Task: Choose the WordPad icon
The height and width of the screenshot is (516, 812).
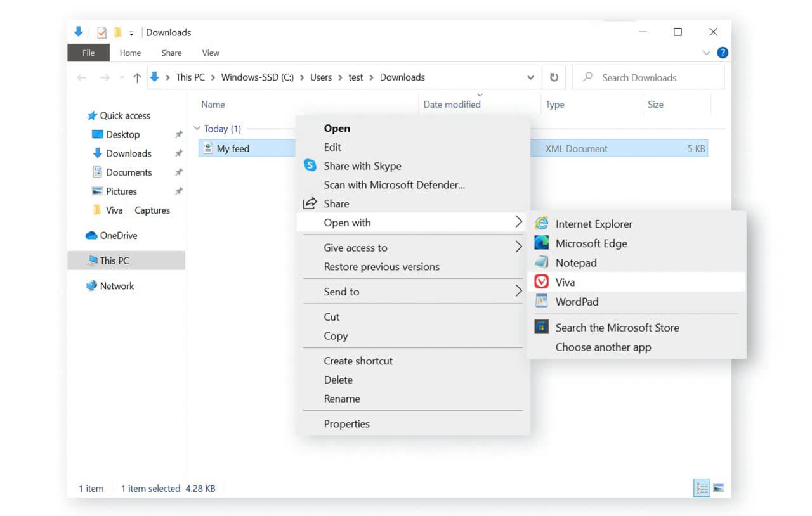Action: point(541,302)
